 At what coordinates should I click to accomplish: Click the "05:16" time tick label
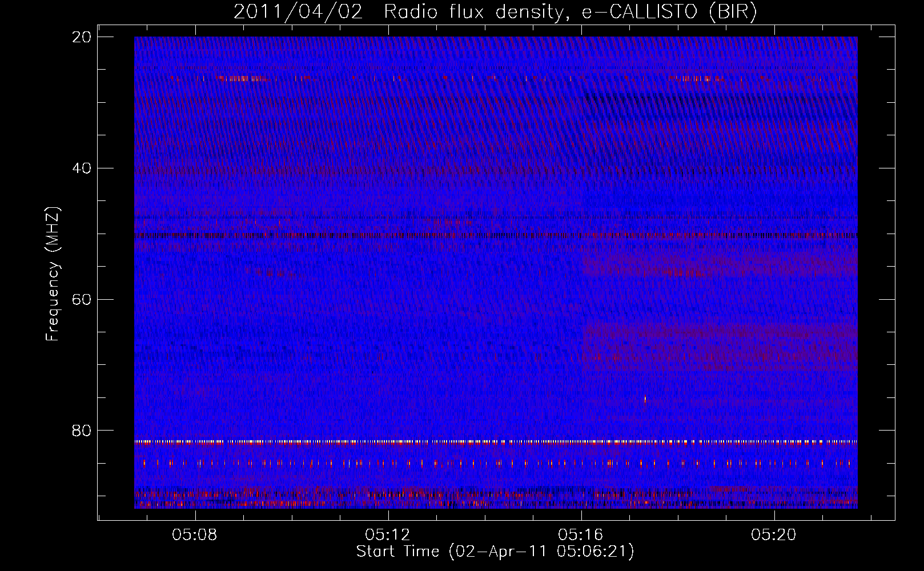click(581, 535)
